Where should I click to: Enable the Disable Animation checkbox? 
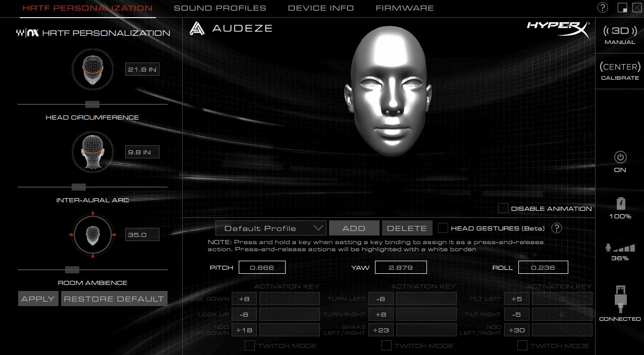[503, 208]
